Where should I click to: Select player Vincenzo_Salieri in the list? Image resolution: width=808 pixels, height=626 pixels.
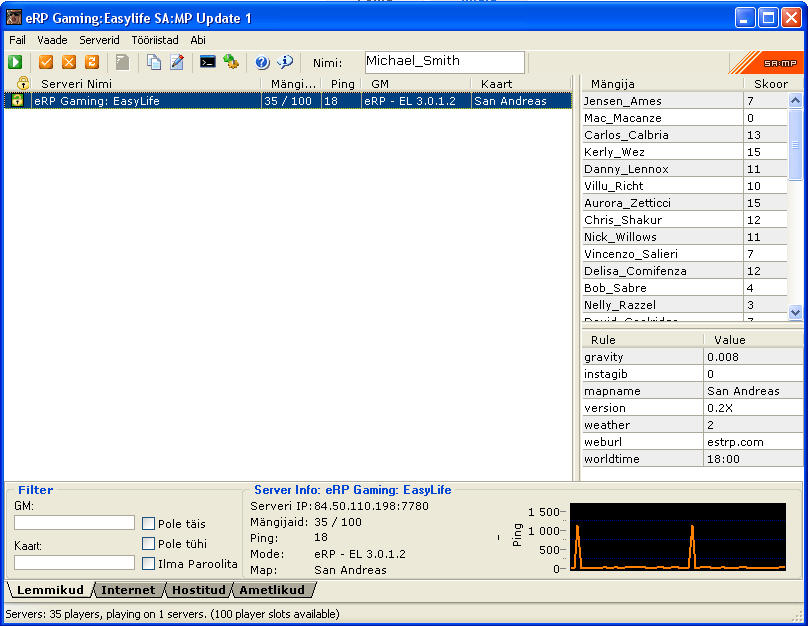685,254
